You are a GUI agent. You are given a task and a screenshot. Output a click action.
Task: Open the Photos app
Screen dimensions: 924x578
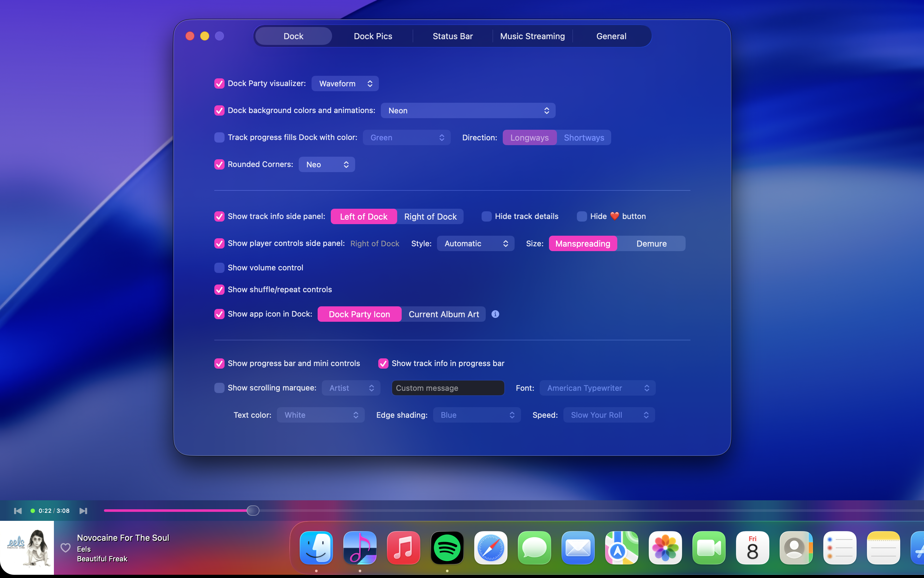665,548
